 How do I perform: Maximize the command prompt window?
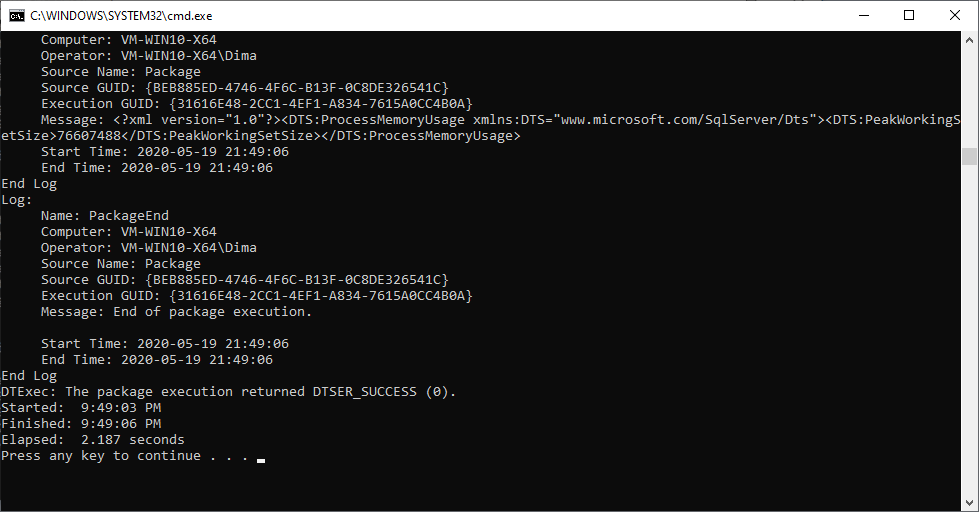[909, 16]
